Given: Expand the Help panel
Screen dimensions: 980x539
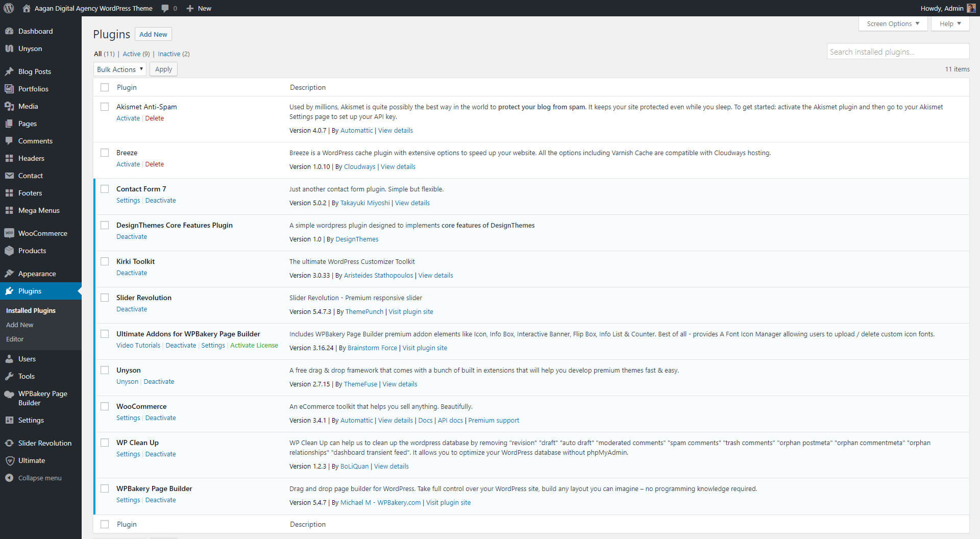Looking at the screenshot, I should coord(950,23).
